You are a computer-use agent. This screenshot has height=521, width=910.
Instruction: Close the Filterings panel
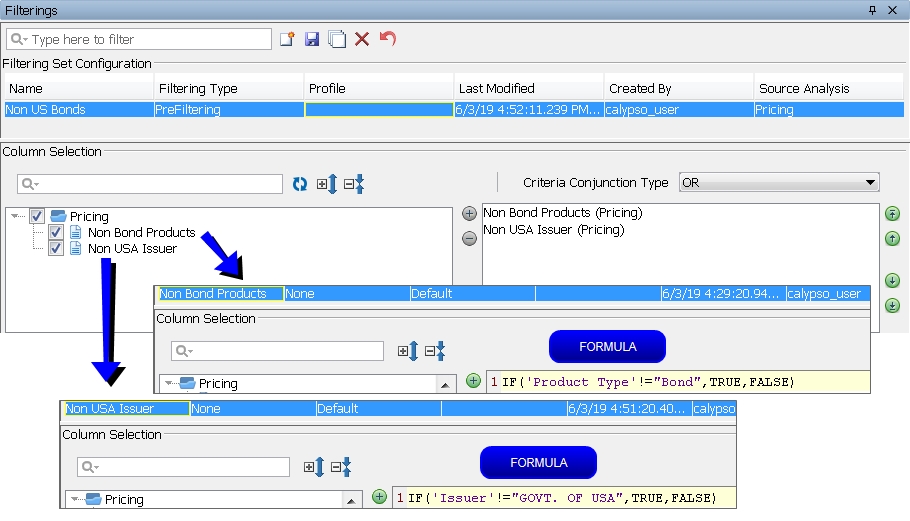(893, 10)
